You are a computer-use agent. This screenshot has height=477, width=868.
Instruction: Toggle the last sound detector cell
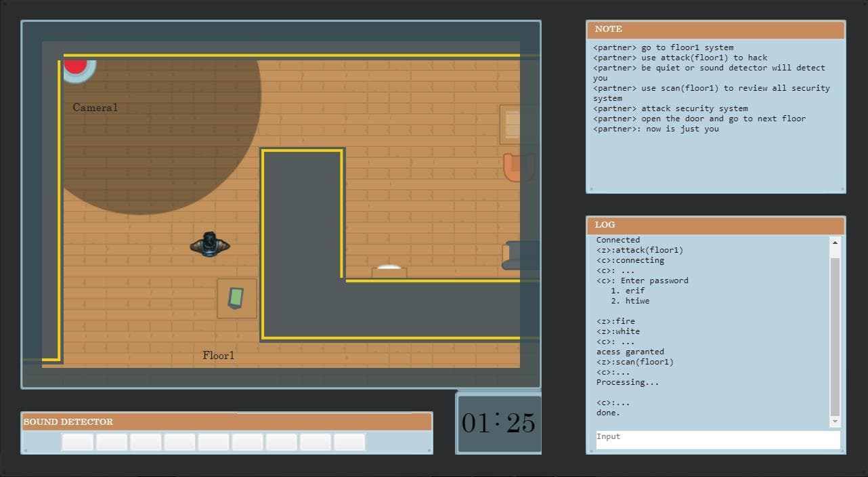coord(350,442)
